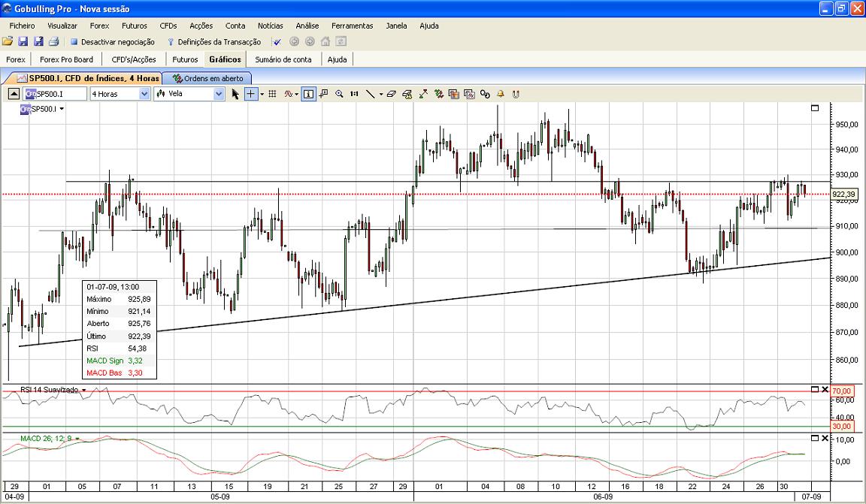Select the arrow pointer cursor tool
The image size is (866, 504).
[235, 94]
